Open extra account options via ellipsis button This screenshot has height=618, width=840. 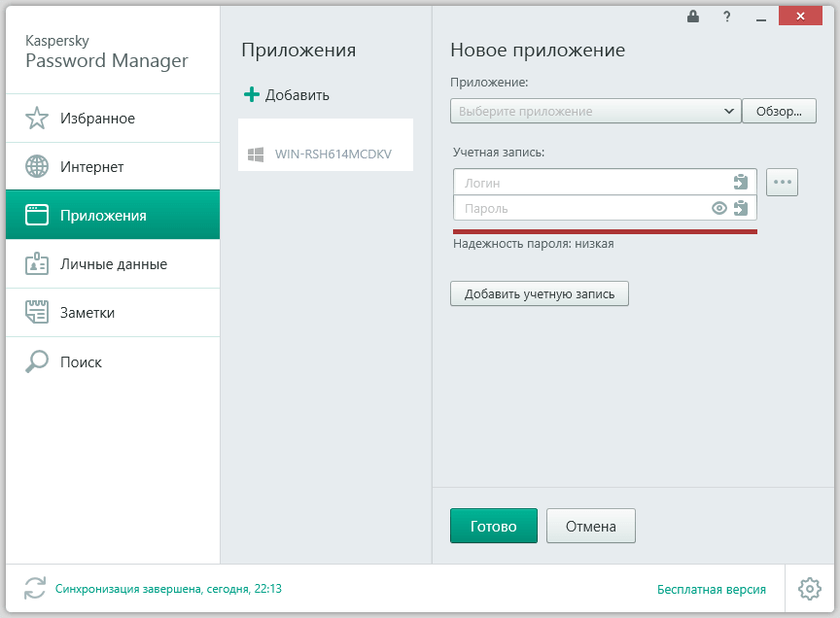coord(782,182)
